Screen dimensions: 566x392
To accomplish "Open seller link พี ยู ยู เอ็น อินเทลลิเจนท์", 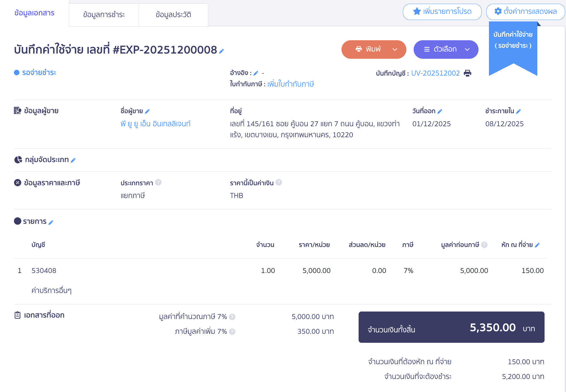I will pos(156,124).
